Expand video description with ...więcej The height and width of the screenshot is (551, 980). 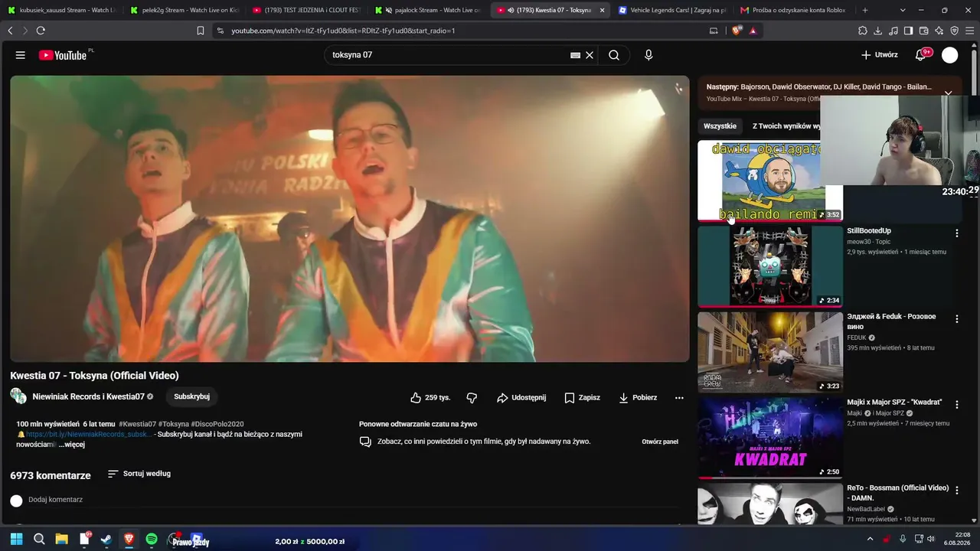pos(72,445)
